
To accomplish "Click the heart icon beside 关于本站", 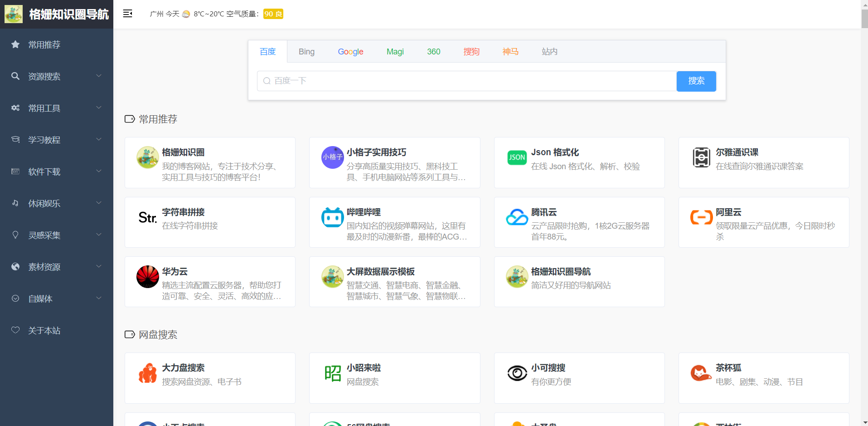I will 15,330.
